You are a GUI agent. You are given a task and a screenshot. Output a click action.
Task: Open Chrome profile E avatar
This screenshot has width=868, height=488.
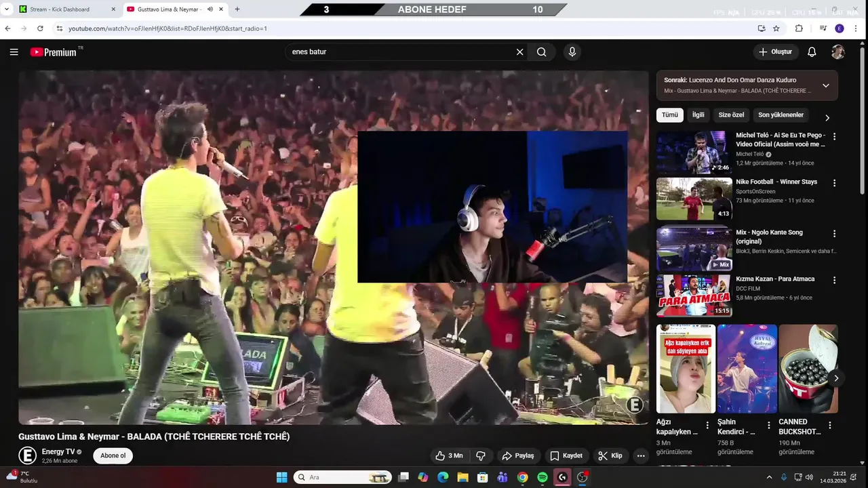[x=840, y=28]
